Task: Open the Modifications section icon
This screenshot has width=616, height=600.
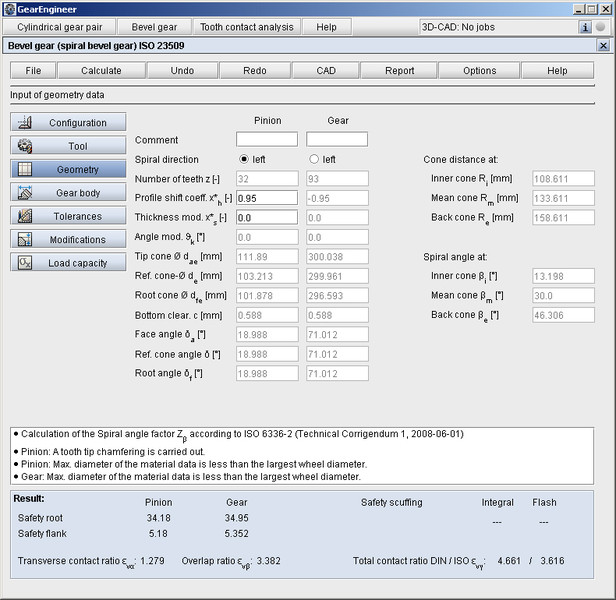Action: point(25,240)
